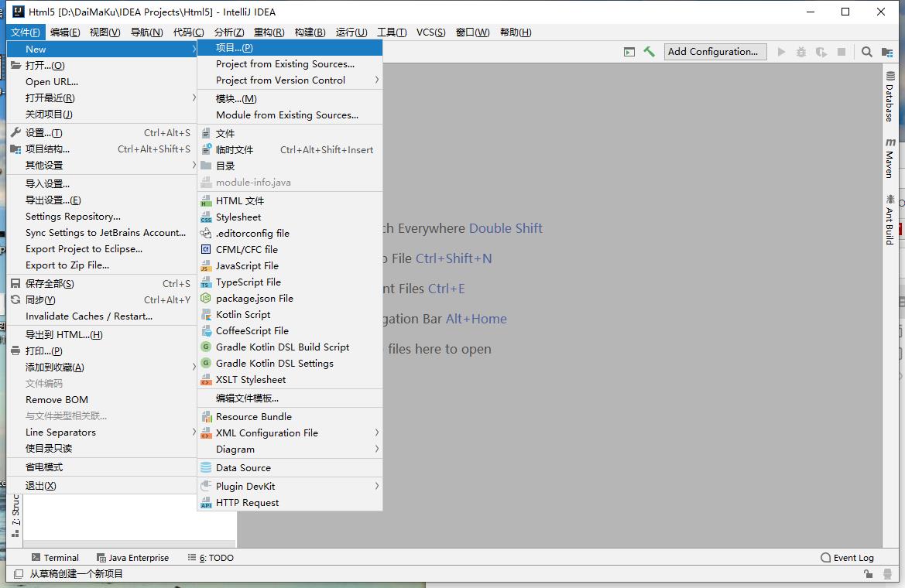This screenshot has width=905, height=588.
Task: Choose JavaScript File item
Action: pos(290,266)
